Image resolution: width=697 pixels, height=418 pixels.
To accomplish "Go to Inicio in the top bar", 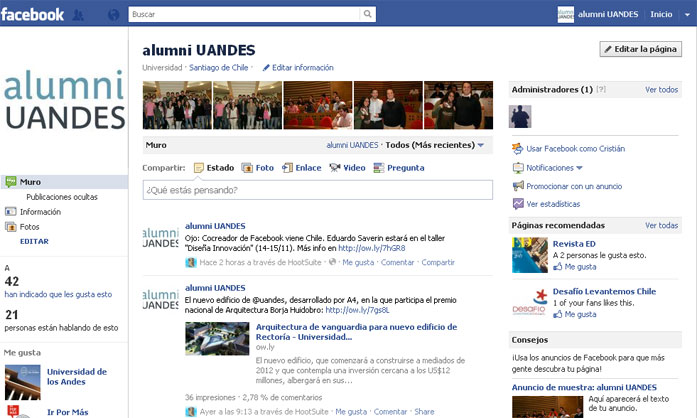I will 661,14.
